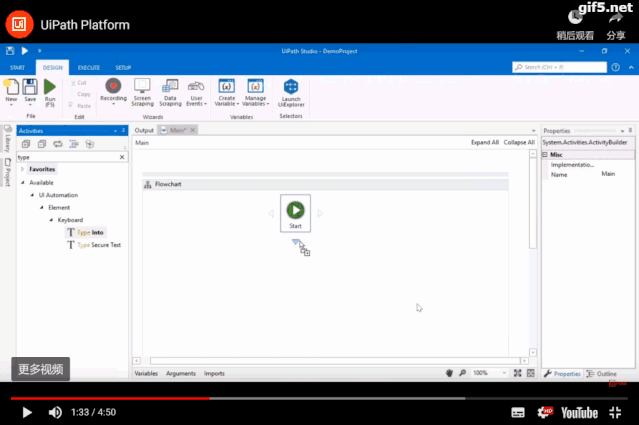639x425 pixels.
Task: Click the quick-access run icon in title bar
Action: 25,51
